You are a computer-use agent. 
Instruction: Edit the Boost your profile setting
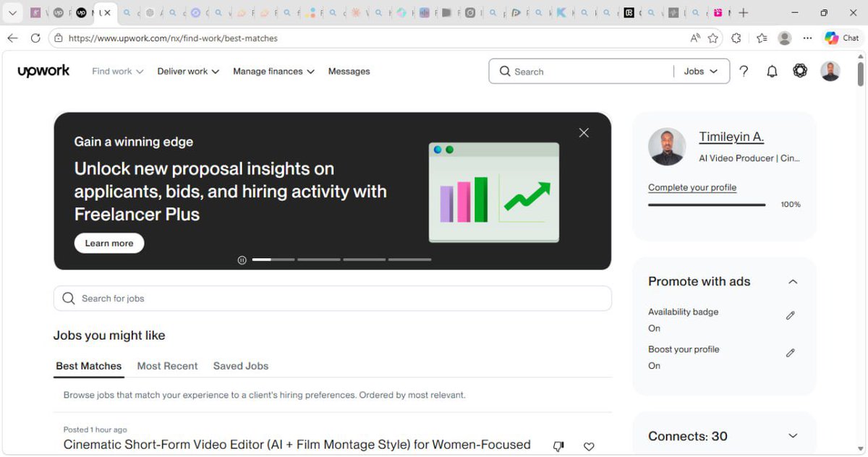[790, 353]
